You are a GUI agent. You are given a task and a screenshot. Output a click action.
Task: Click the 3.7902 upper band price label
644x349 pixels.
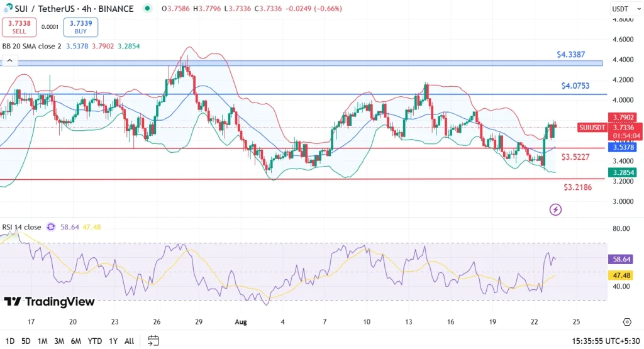pyautogui.click(x=623, y=118)
